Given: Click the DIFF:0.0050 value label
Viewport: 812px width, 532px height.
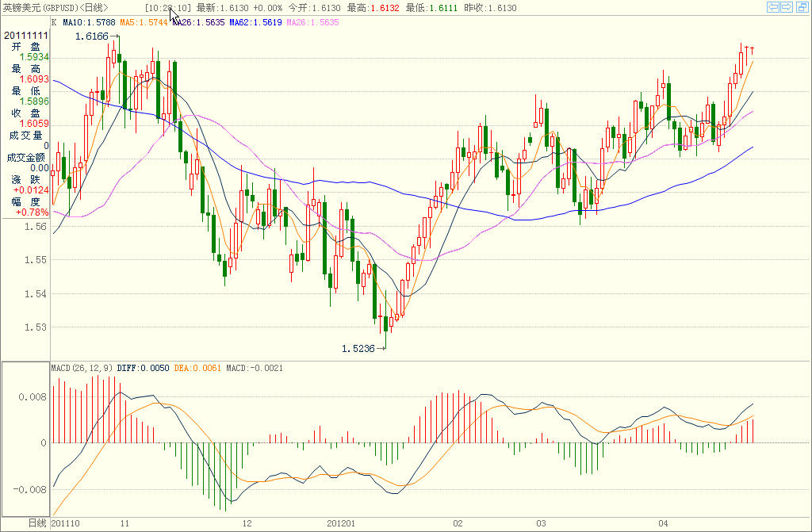Looking at the screenshot, I should point(143,368).
